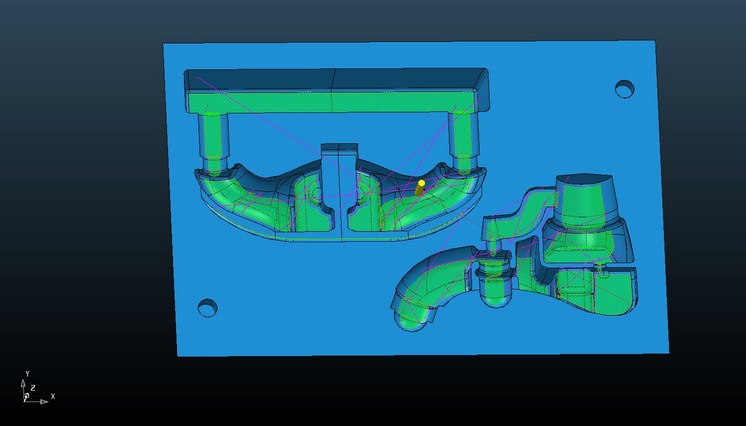This screenshot has width=746, height=426.
Task: Select the right vertical cylindrical post
Action: point(462,138)
